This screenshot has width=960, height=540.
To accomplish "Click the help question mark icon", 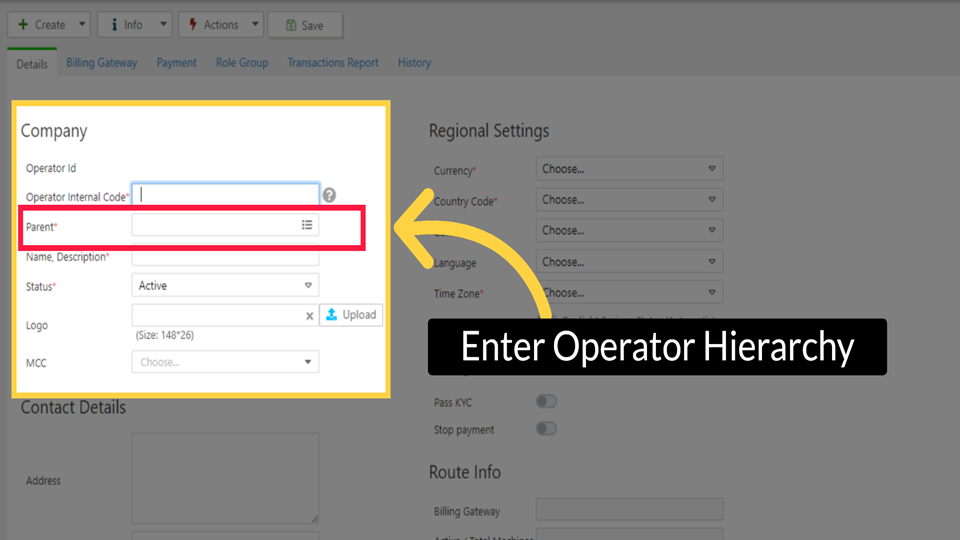I will pos(329,196).
